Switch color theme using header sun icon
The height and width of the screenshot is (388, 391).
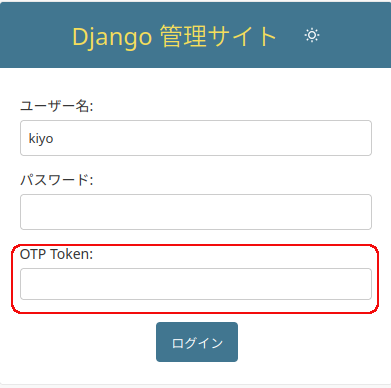pos(312,35)
